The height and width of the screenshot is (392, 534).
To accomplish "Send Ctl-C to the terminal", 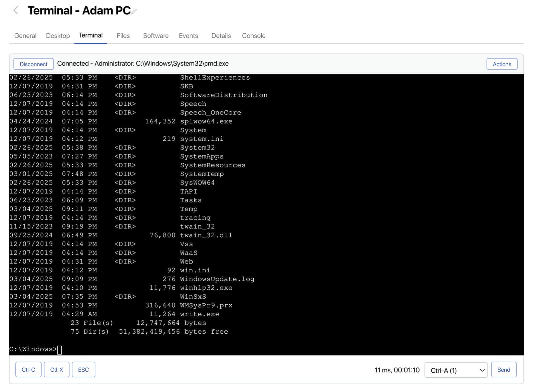I will [x=28, y=370].
